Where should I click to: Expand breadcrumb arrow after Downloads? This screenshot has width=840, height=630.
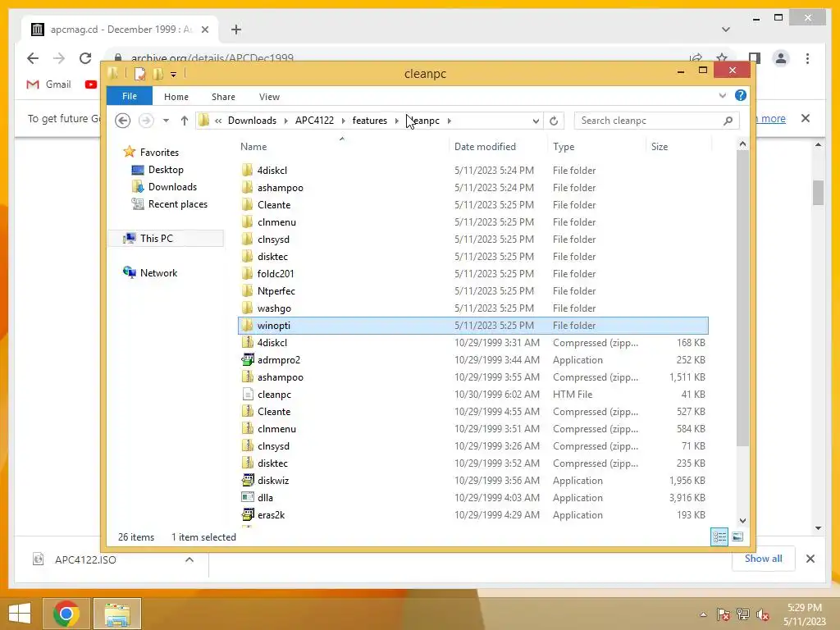285,121
